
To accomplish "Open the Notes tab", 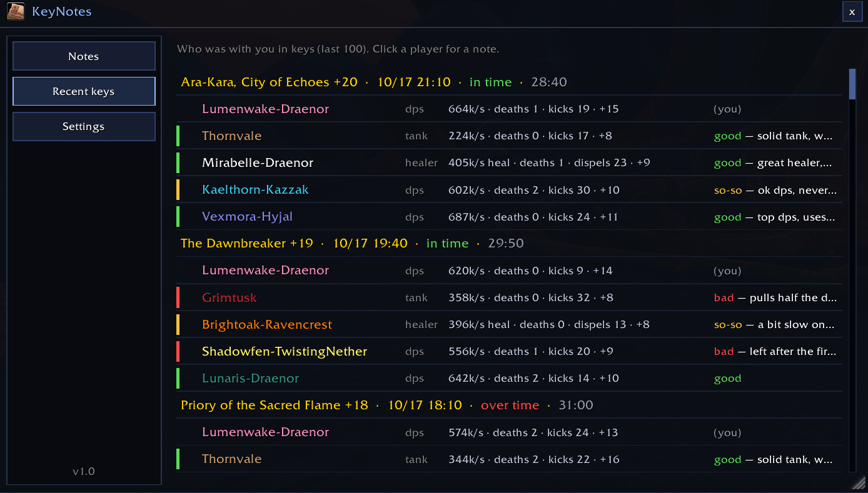I will click(x=84, y=56).
